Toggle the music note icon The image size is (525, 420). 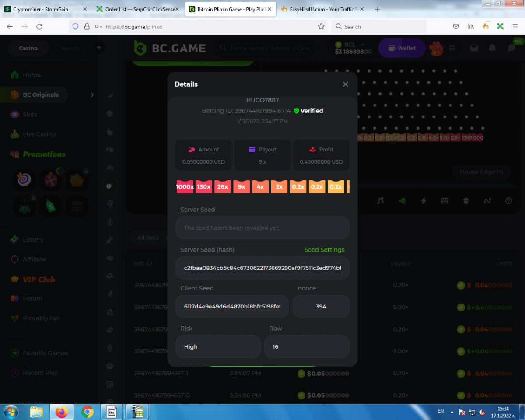click(x=381, y=200)
